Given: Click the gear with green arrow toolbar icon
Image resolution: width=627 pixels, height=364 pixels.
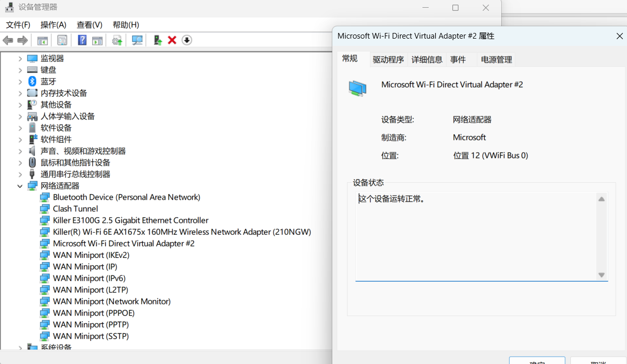Looking at the screenshot, I should point(117,40).
